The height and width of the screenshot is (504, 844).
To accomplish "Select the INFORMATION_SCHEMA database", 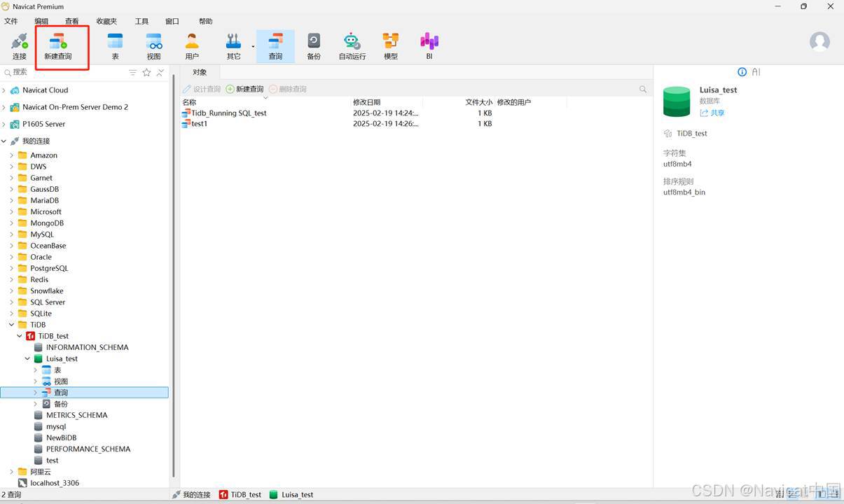I will 87,347.
